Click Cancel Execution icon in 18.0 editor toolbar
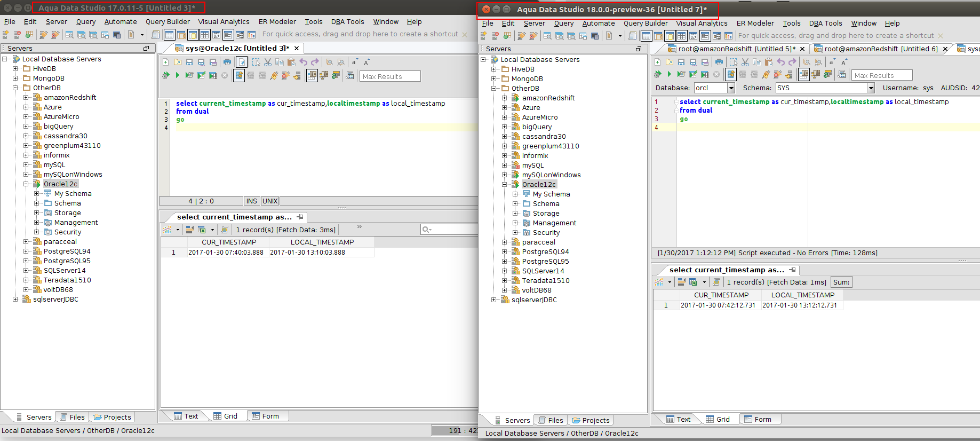The image size is (980, 441). tap(716, 74)
